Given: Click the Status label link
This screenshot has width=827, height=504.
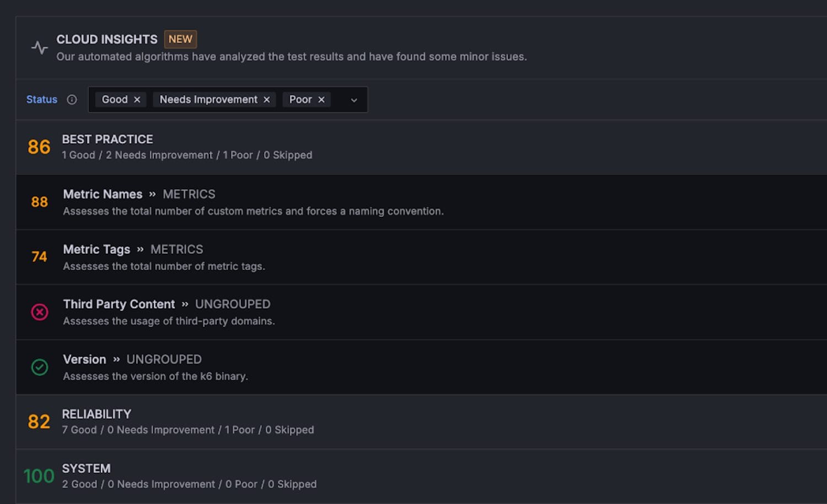Looking at the screenshot, I should [x=42, y=99].
